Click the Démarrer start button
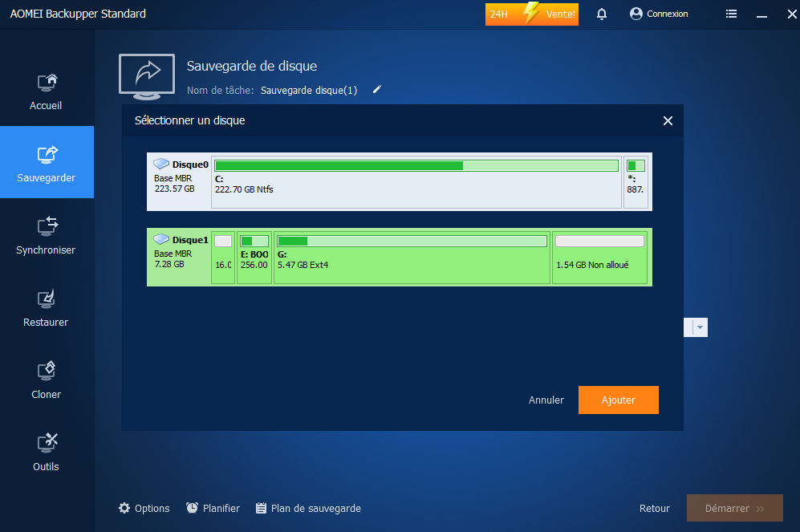The width and height of the screenshot is (800, 532). pyautogui.click(x=735, y=508)
